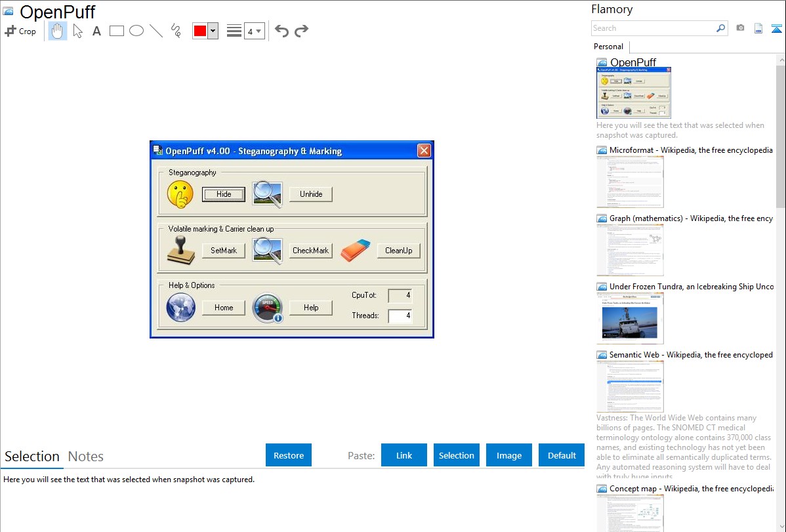
Task: Switch to the Selection tab
Action: tap(32, 457)
